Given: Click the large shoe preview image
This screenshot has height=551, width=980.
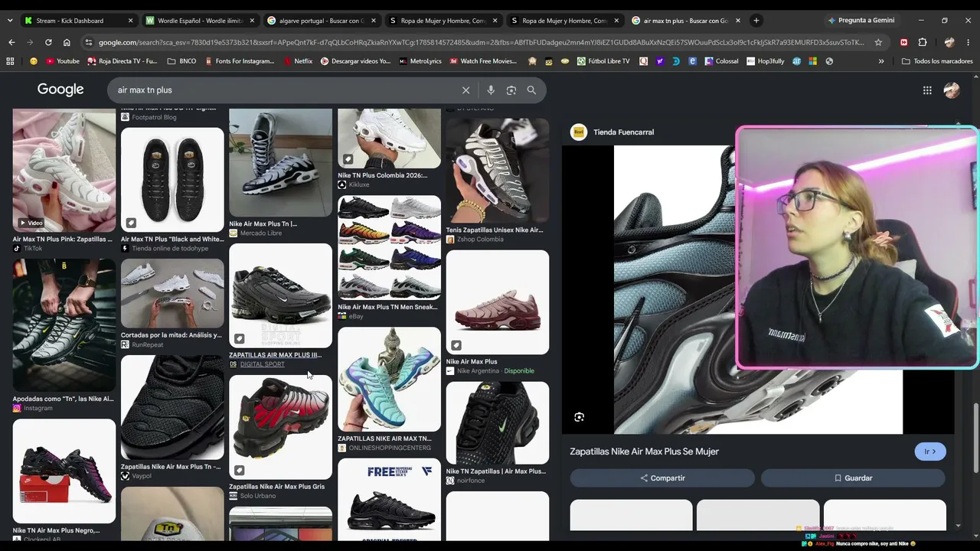Looking at the screenshot, I should click(x=674, y=289).
